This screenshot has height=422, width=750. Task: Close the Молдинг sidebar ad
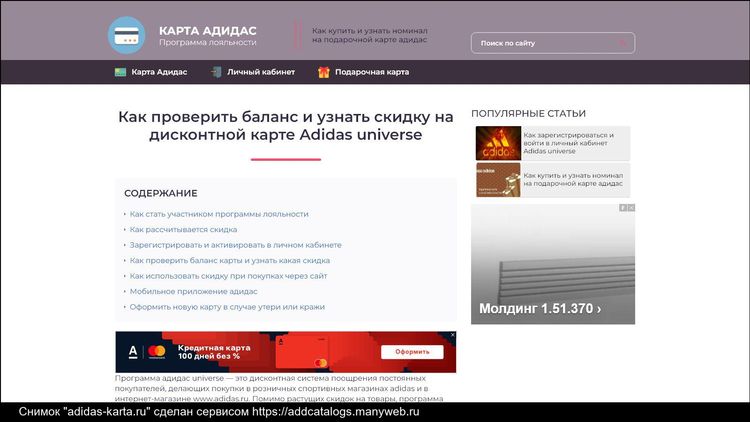coord(631,208)
